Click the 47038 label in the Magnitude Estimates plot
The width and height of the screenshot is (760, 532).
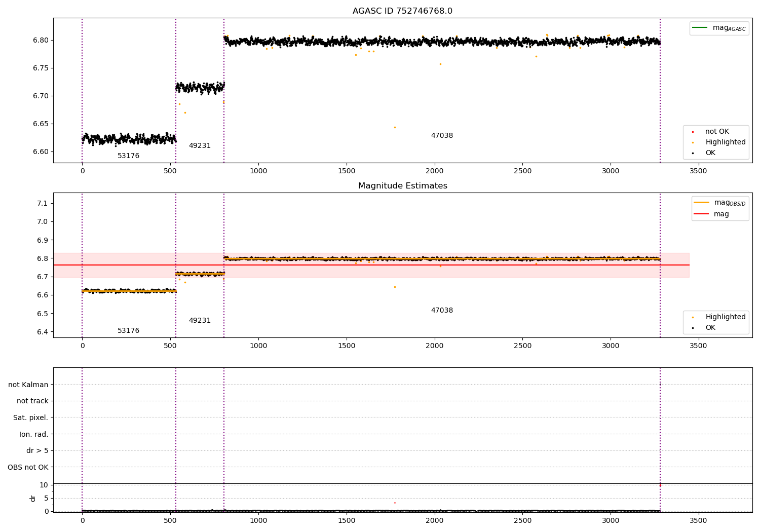click(442, 311)
